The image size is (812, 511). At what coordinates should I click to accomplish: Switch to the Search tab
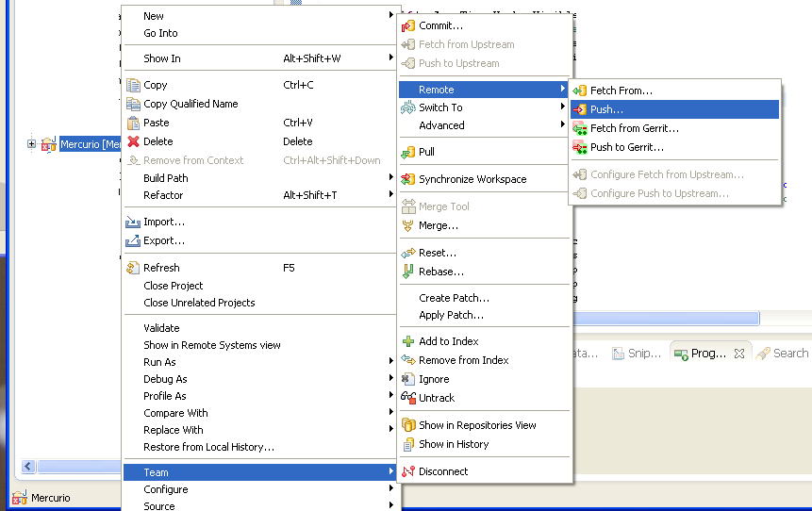point(783,354)
